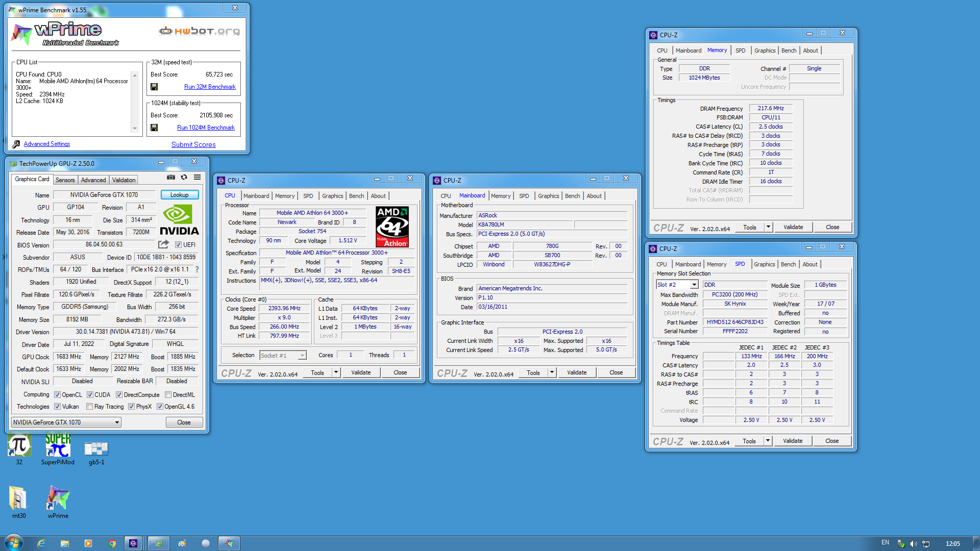Switch to GPU-Z via taskbar icon
The height and width of the screenshot is (551, 980).
pos(159,543)
